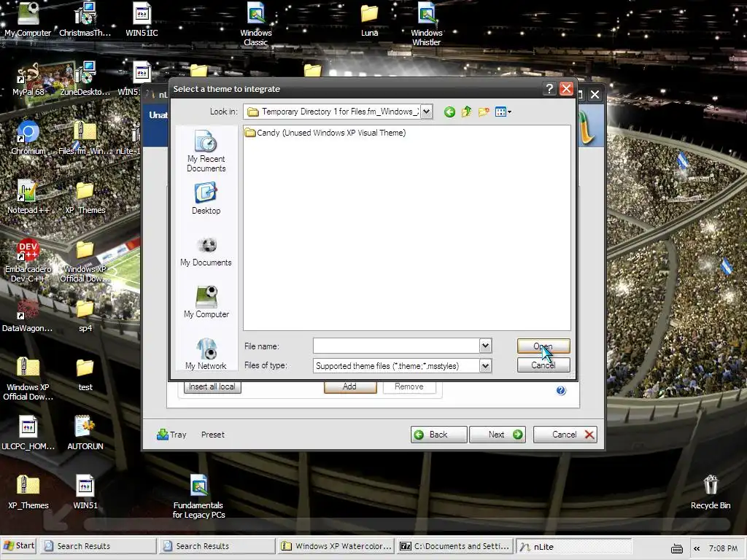The height and width of the screenshot is (560, 747).
Task: Click the keyboard icon in system tray
Action: 676,548
